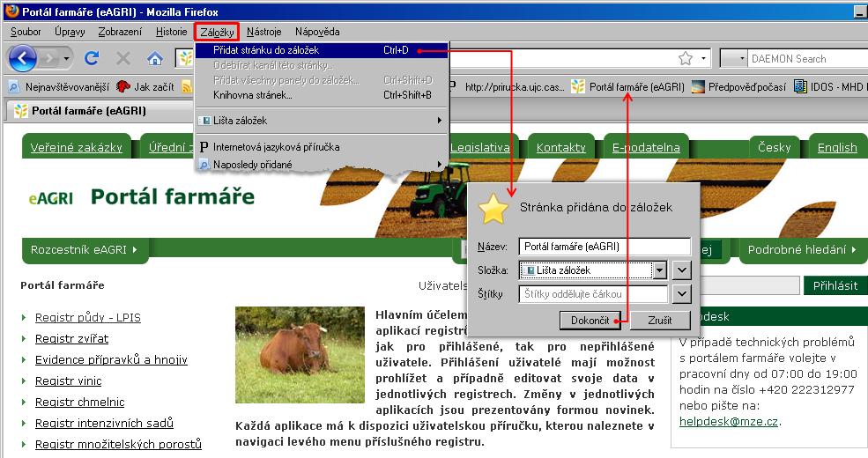Click Portál farmáře bookmark toolbar icon
Screen dimensions: 868x458
578,87
